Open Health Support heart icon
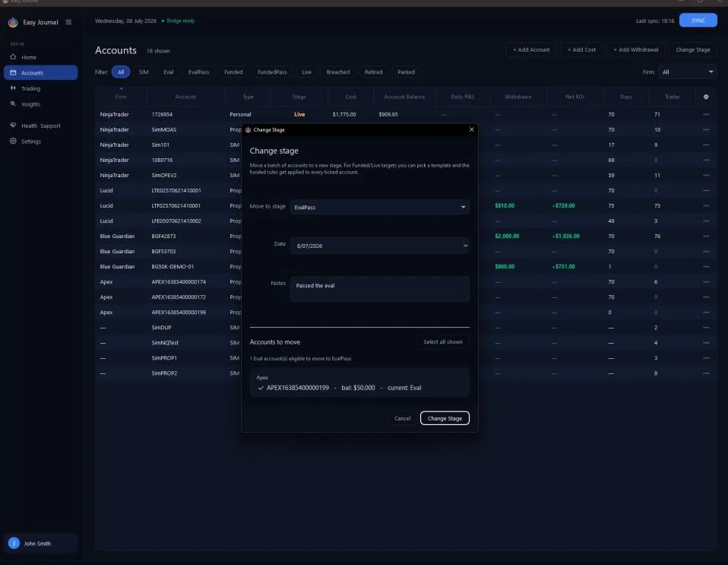728x565 pixels. (13, 125)
